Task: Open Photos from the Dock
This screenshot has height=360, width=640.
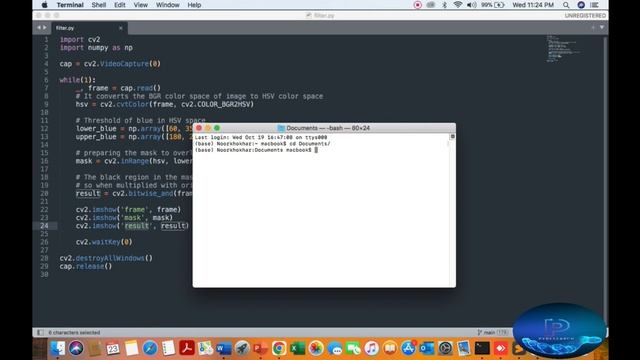Action: tap(316, 348)
